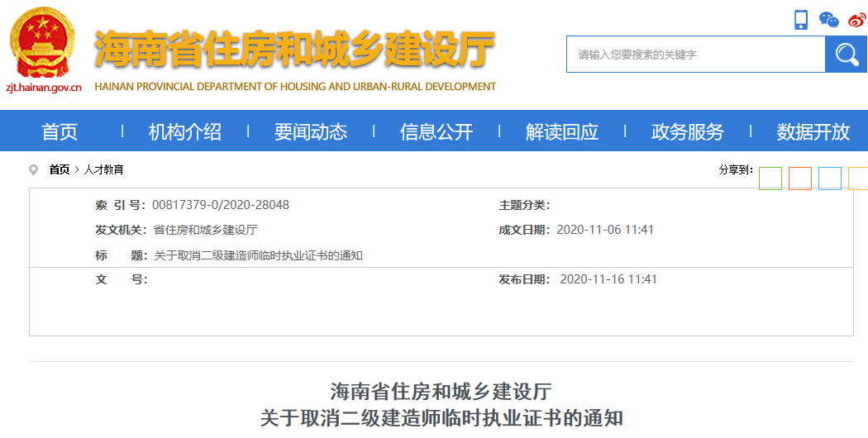This screenshot has width=868, height=438.
Task: Click the zjt.hainan.gov.cn address text
Action: [44, 87]
